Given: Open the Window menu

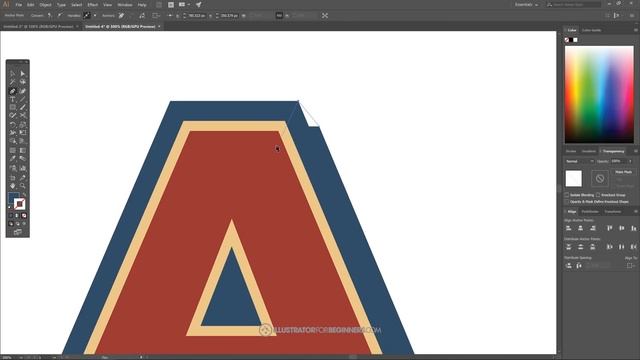Looking at the screenshot, I should point(124,5).
